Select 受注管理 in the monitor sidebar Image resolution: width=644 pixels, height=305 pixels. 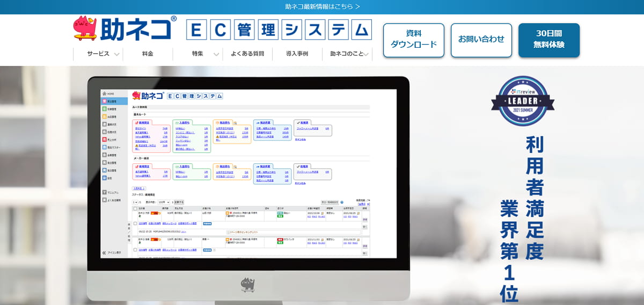click(x=114, y=101)
